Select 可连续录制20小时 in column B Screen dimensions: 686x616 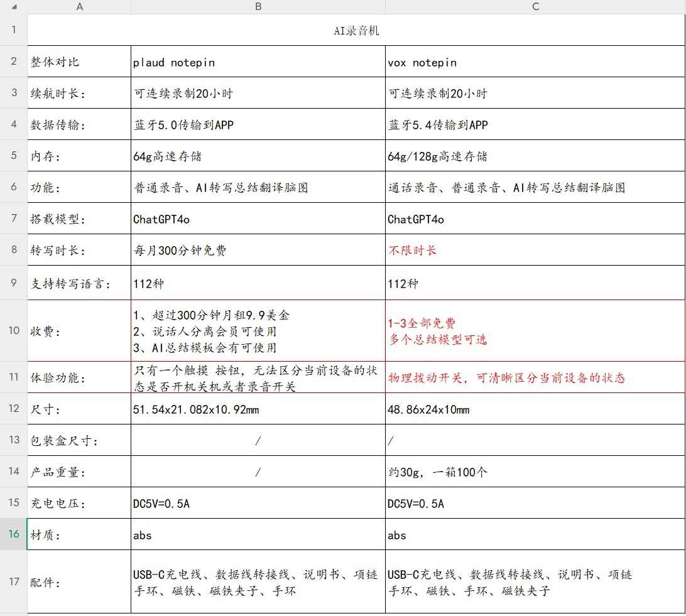tap(258, 93)
